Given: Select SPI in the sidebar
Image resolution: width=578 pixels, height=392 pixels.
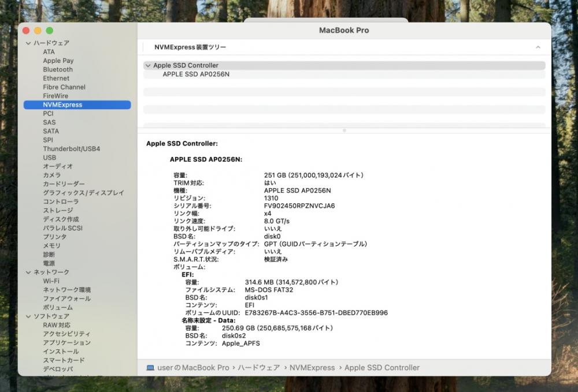Looking at the screenshot, I should coord(48,140).
